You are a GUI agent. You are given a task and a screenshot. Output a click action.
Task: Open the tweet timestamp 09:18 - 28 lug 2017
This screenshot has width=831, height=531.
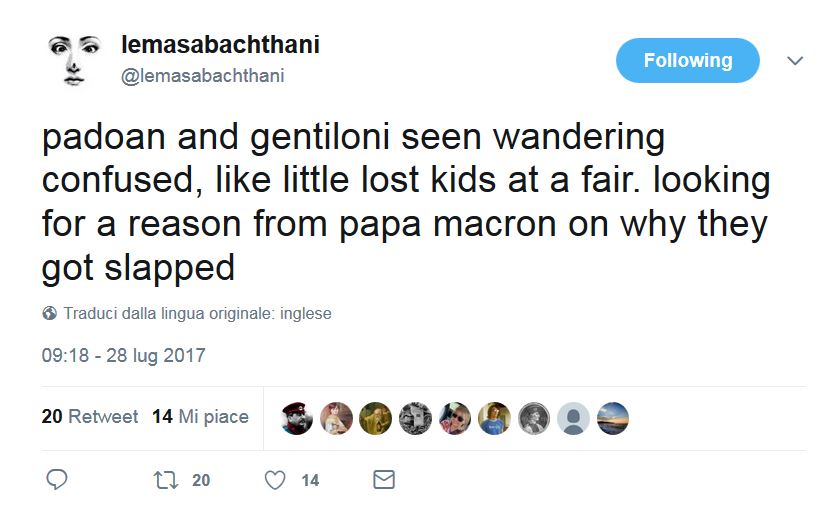click(x=123, y=355)
